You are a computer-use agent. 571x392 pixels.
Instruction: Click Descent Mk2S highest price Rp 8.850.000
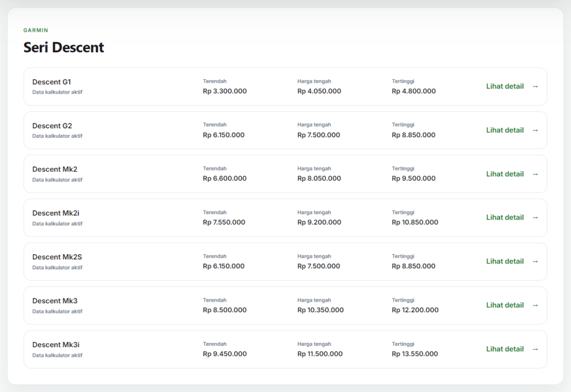413,267
